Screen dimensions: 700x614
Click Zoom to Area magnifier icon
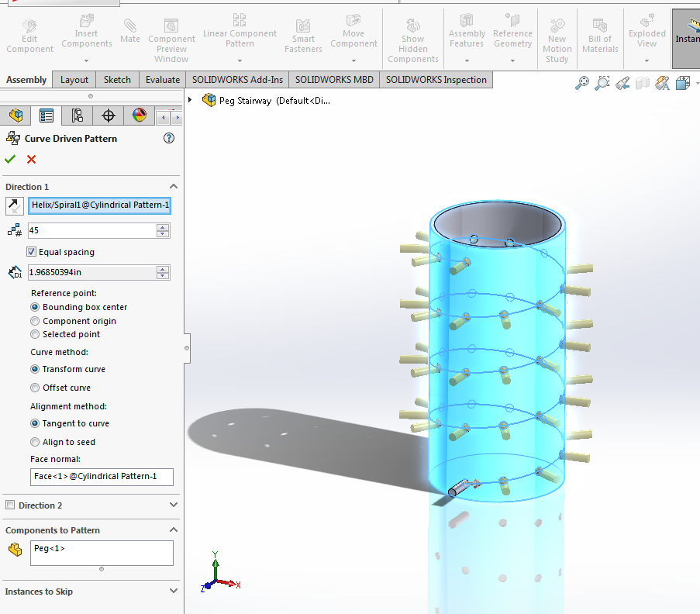(602, 83)
